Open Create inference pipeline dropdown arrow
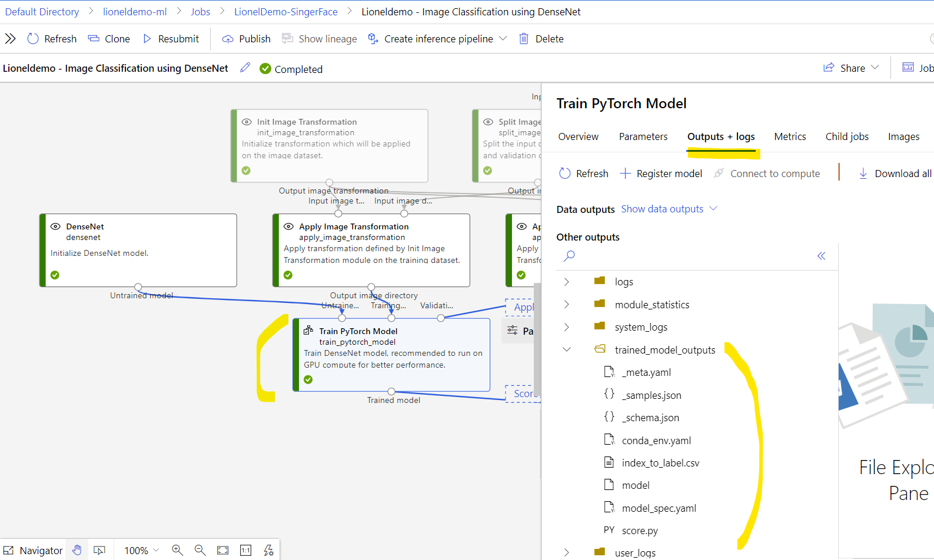The image size is (934, 560). pos(503,38)
